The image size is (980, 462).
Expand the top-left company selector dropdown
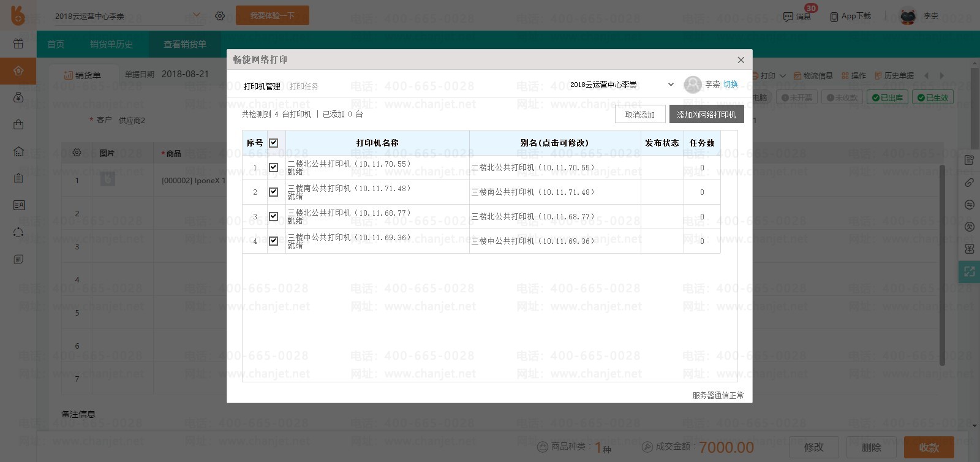click(x=196, y=15)
